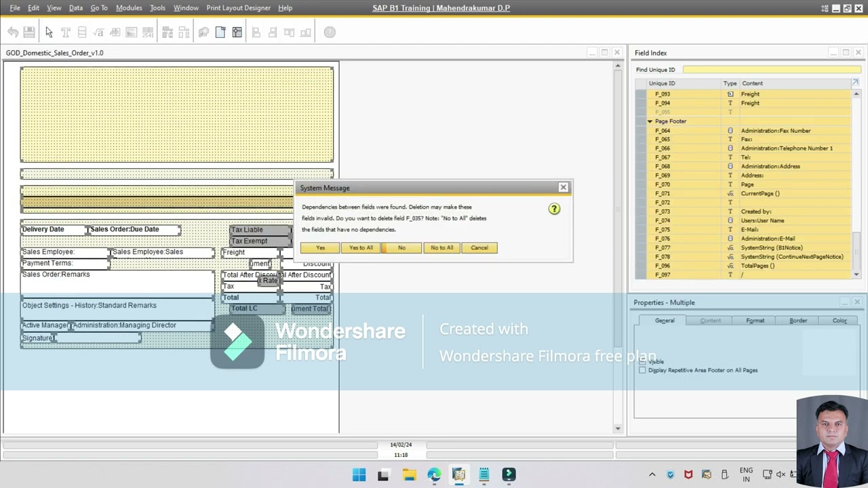Open Filmora from the taskbar
Screen dimensions: 868x488
tap(509, 474)
